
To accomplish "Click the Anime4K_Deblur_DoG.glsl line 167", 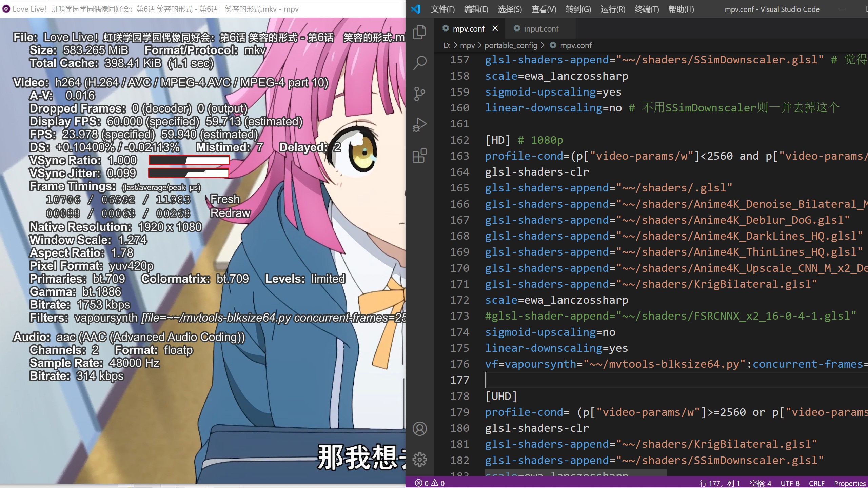I will [667, 220].
